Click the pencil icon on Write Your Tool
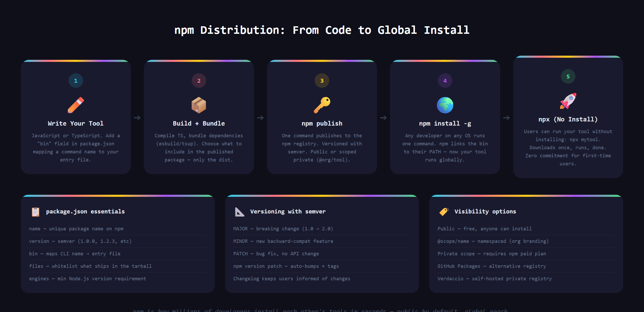 coord(76,105)
